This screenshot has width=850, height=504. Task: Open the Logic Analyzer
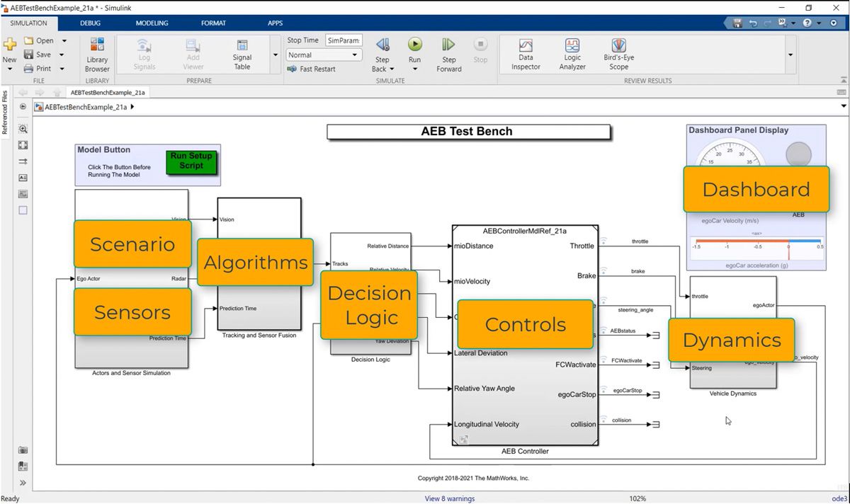pyautogui.click(x=572, y=55)
